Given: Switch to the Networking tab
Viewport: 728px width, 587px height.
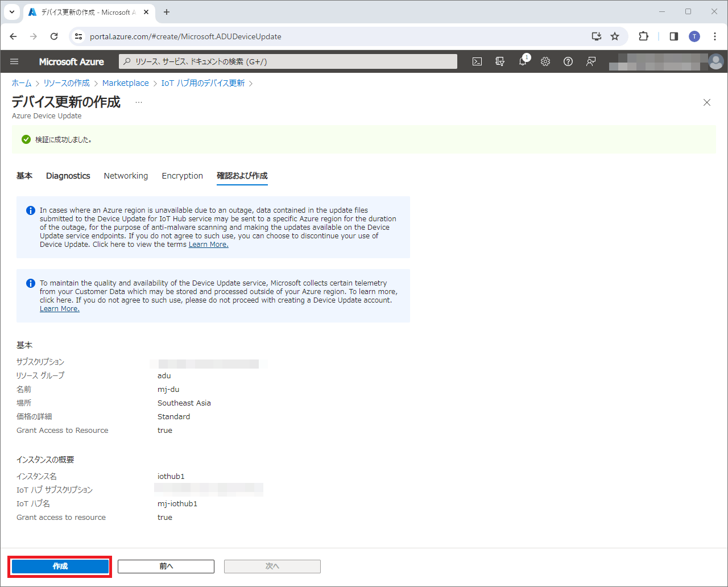Looking at the screenshot, I should 126,176.
